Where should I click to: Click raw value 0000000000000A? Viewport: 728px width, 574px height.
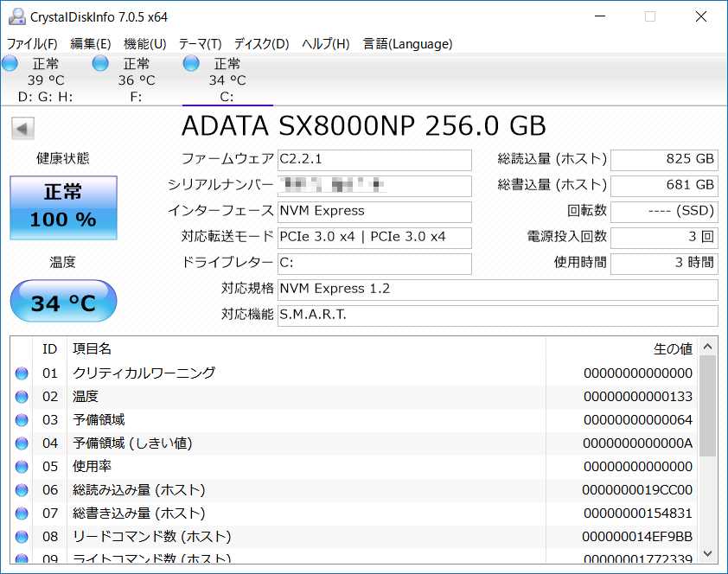coord(638,443)
